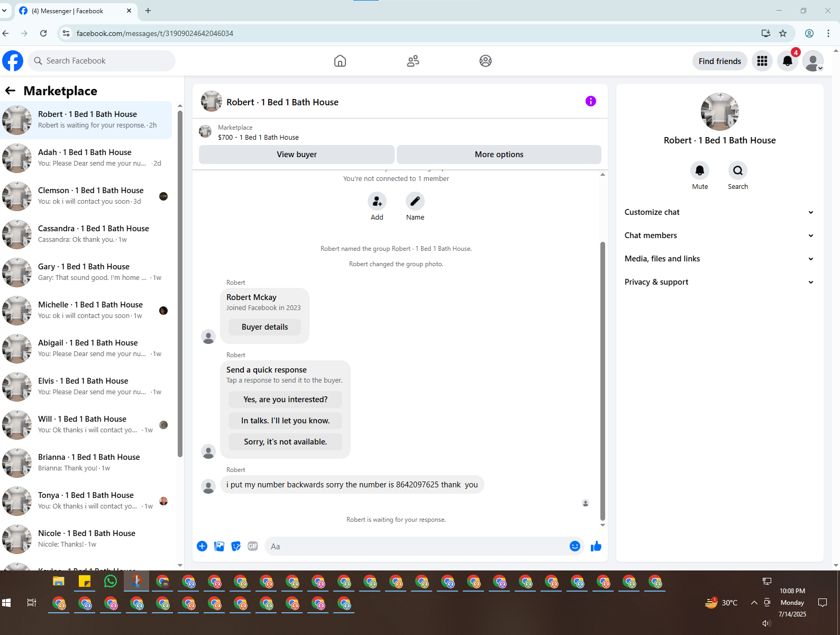
Task: Open the Windows Start menu
Action: point(6,603)
